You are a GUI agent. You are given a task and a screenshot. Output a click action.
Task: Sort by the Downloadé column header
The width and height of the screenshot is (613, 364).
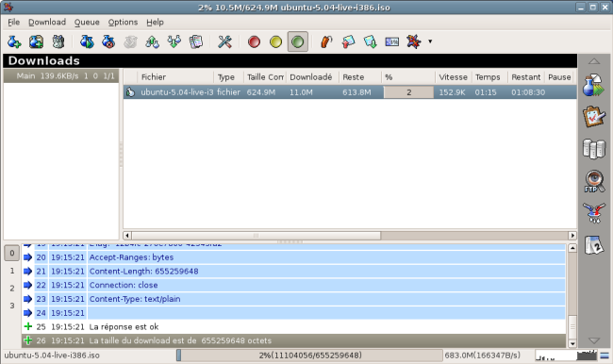coord(313,77)
